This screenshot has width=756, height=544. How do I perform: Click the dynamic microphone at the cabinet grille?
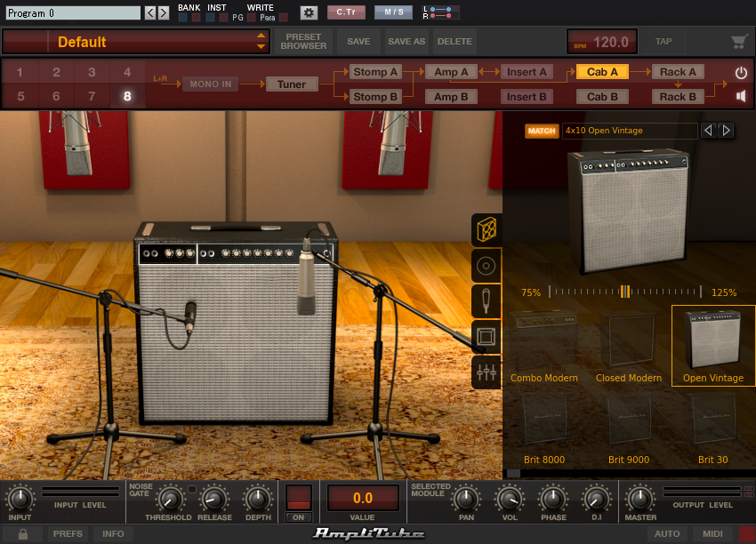(x=190, y=316)
